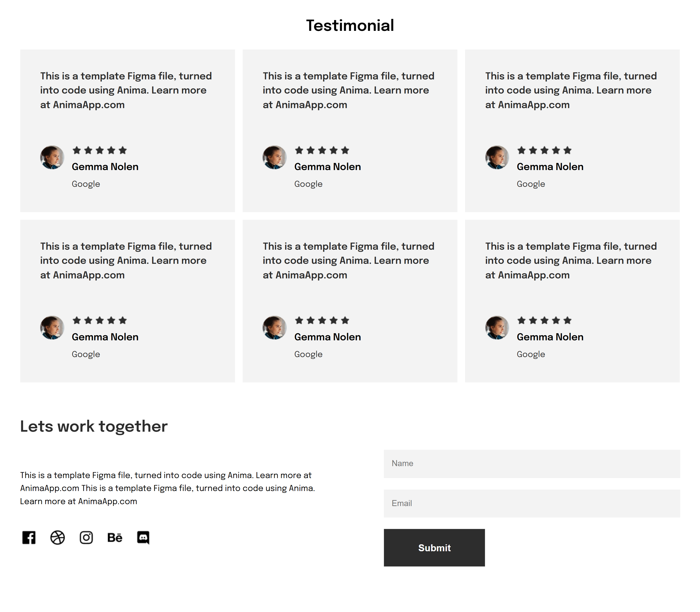Focus the Email input field
The width and height of the screenshot is (700, 612).
pyautogui.click(x=532, y=503)
